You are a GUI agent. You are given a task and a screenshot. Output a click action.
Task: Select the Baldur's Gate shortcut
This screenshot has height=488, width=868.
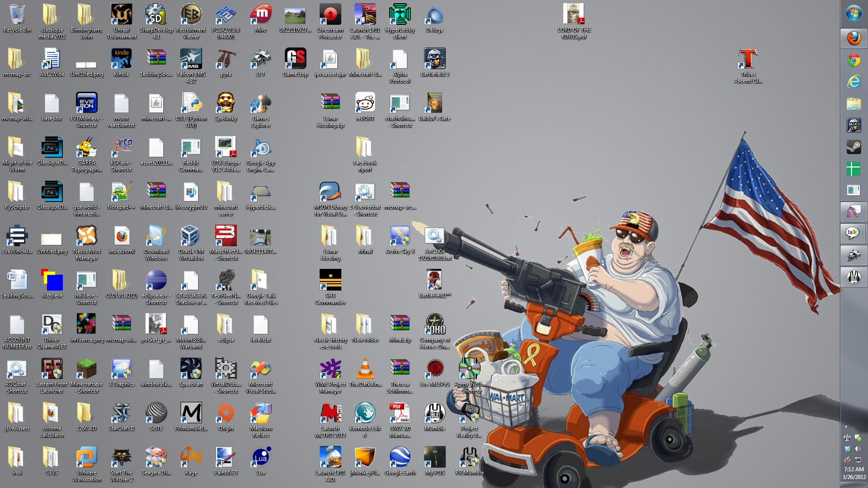pyautogui.click(x=434, y=108)
